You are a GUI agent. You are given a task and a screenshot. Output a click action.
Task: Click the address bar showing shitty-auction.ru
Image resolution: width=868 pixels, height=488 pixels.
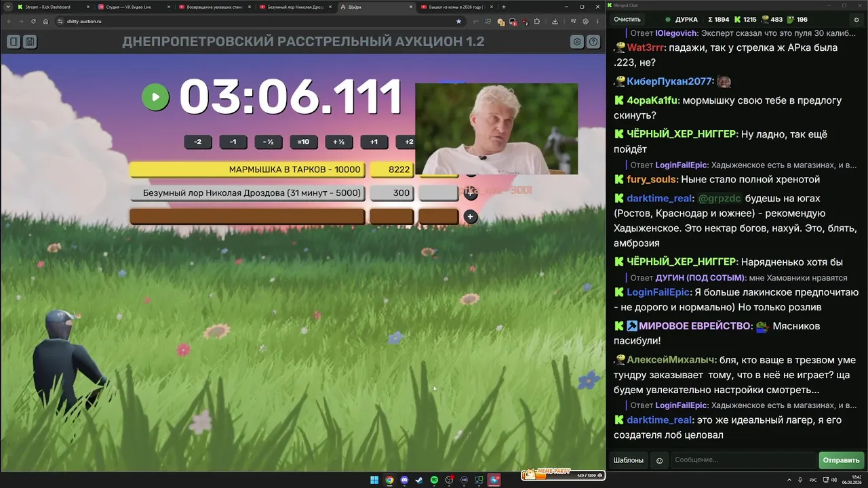coord(259,21)
